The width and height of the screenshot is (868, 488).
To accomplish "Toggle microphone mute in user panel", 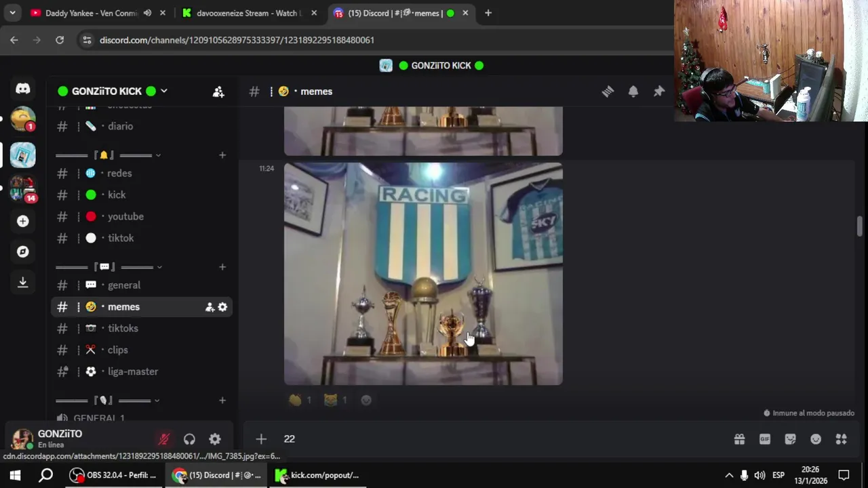I will click(x=163, y=439).
